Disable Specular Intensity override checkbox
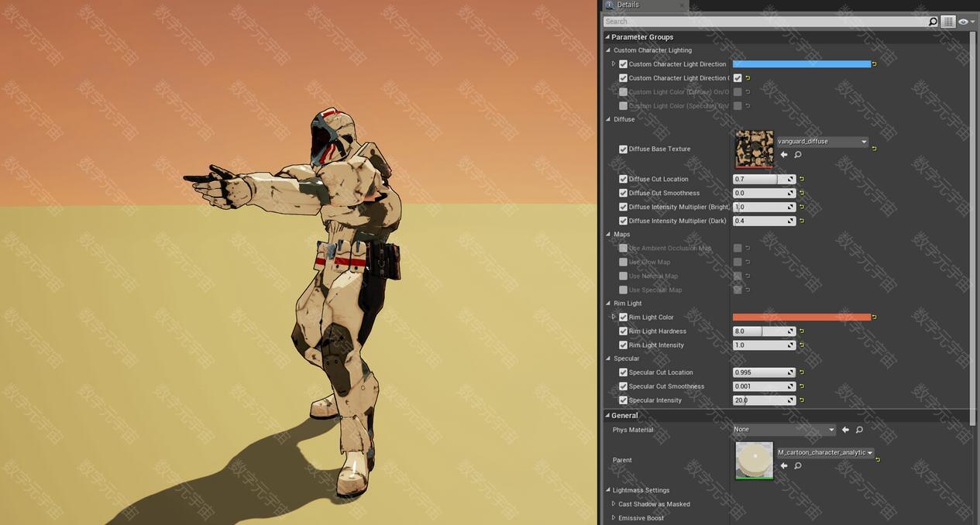 (x=623, y=400)
